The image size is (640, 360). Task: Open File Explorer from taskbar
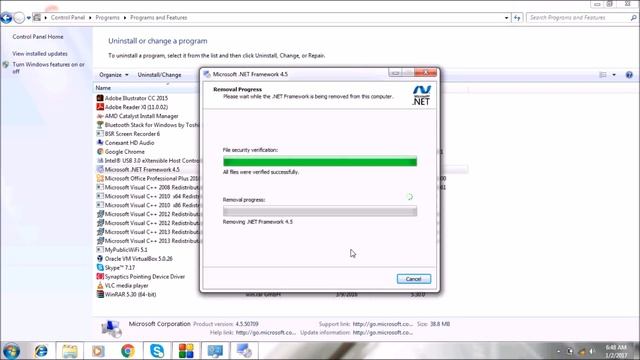click(x=70, y=351)
